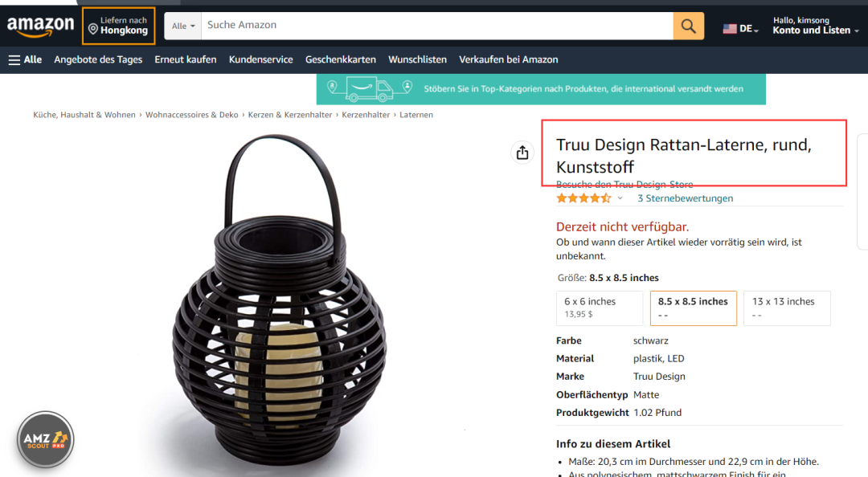This screenshot has width=868, height=477.
Task: Click the orange search magnifier button
Action: (x=688, y=26)
